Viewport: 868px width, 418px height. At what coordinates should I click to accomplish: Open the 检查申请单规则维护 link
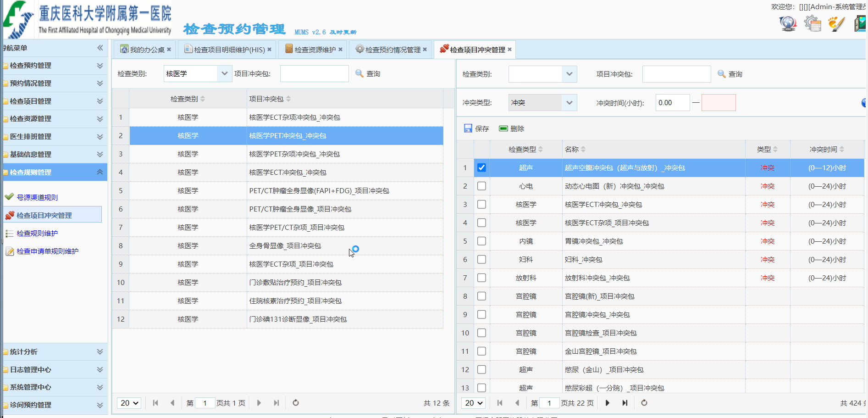[x=47, y=251]
